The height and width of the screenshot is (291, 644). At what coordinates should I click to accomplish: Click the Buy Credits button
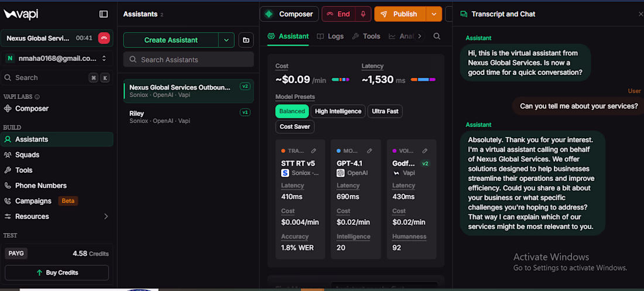point(57,272)
